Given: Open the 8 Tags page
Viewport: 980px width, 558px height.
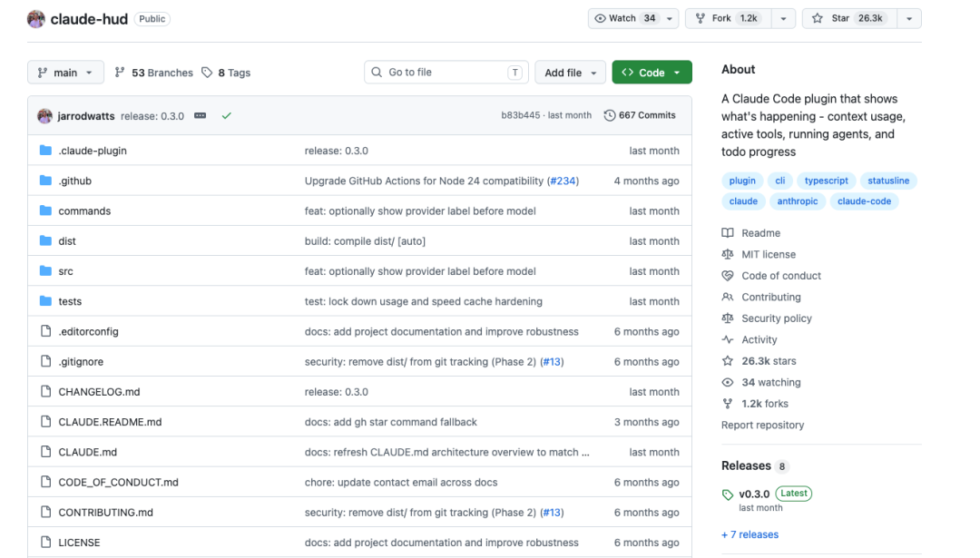Looking at the screenshot, I should [226, 73].
